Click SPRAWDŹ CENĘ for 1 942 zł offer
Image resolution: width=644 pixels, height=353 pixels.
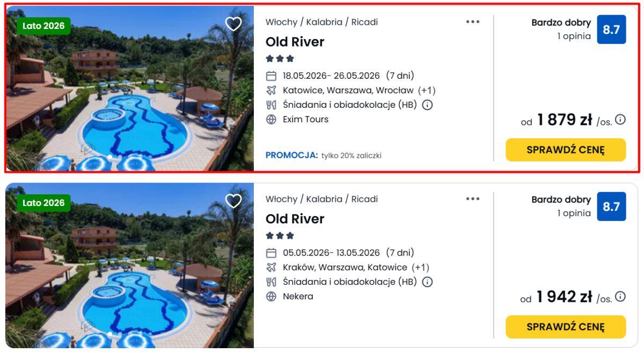(566, 327)
